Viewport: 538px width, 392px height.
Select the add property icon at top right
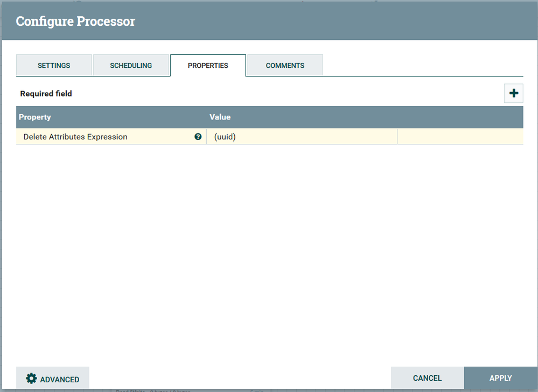(x=513, y=93)
